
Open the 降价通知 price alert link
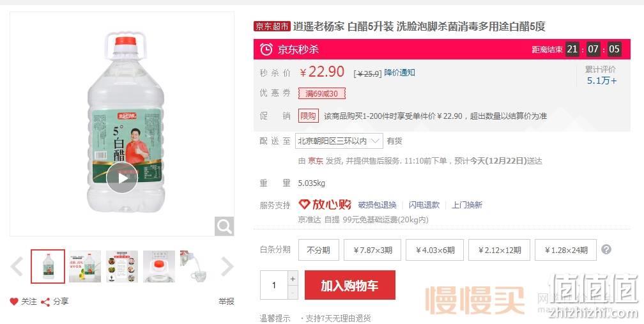[x=399, y=73]
